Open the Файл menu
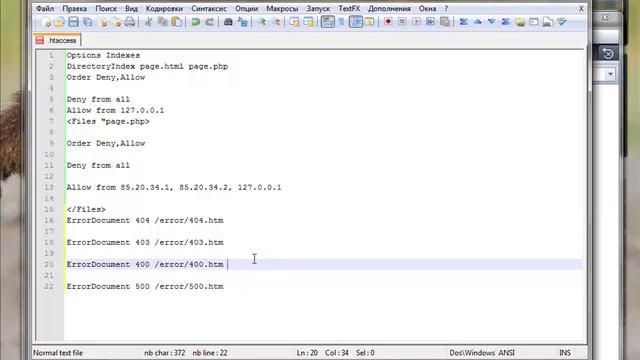This screenshot has width=640, height=360. coord(45,8)
